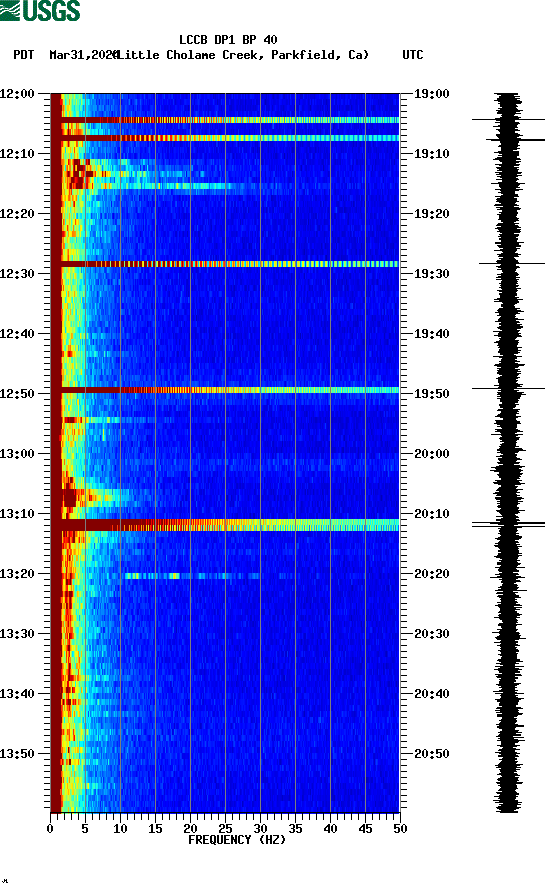
Task: Click the 20:00 UTC time label
Action: click(432, 454)
